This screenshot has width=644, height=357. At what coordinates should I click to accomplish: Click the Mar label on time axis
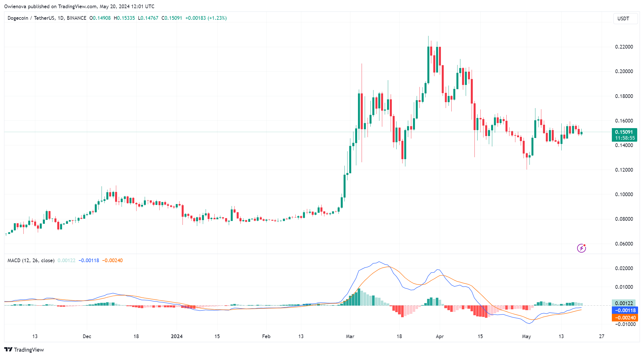coord(350,336)
